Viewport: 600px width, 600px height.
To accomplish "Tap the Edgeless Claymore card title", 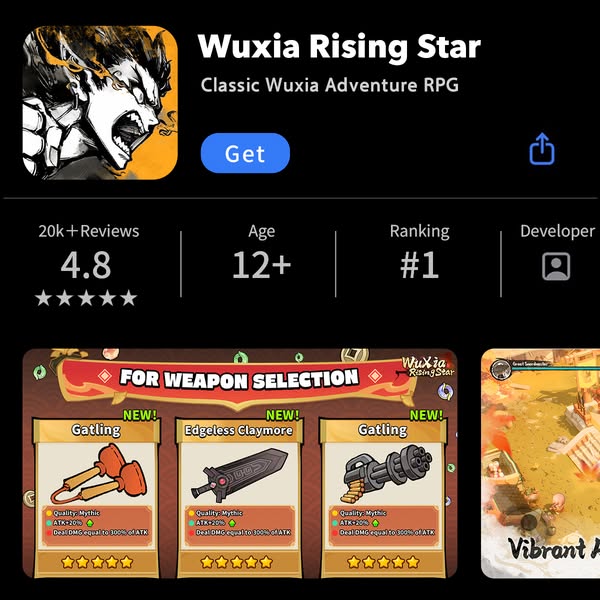I will pos(239,430).
